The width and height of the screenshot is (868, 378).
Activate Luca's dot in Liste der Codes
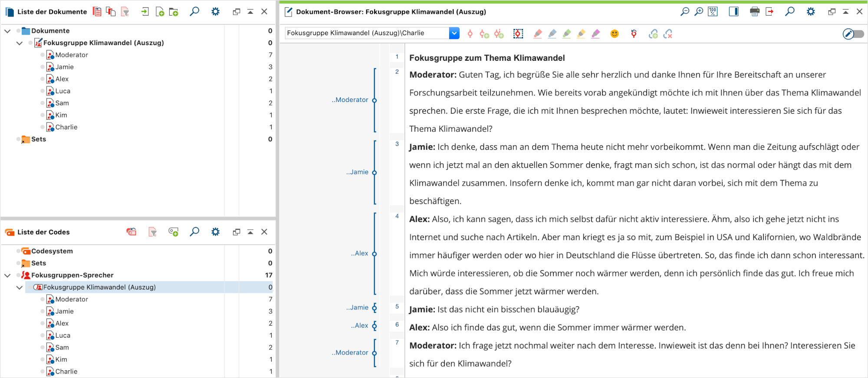pyautogui.click(x=43, y=335)
